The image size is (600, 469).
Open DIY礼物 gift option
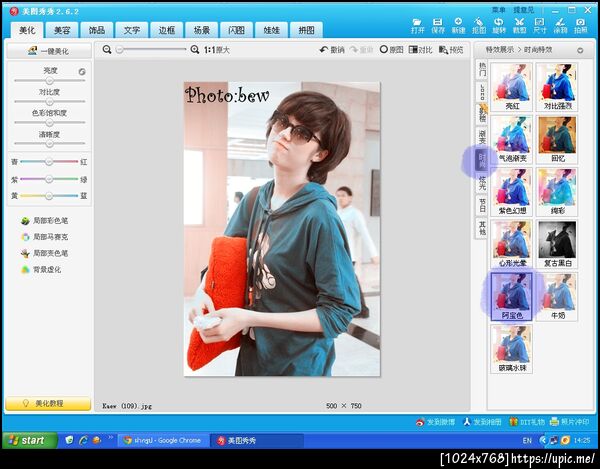pos(527,422)
